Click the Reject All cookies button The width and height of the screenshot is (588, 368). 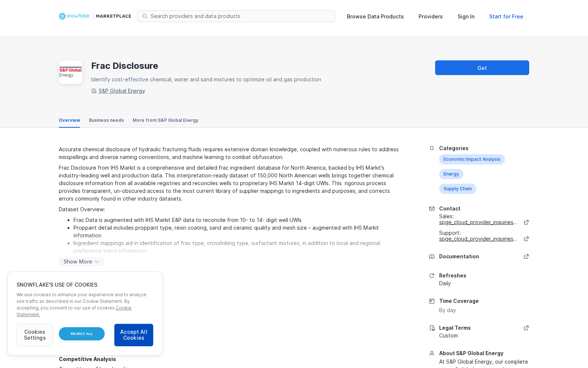tap(82, 334)
